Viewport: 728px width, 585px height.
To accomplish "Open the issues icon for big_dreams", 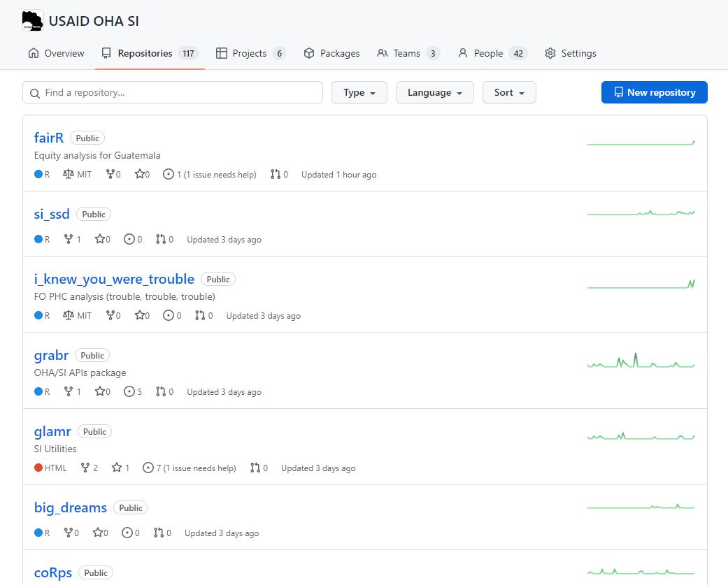I will (127, 533).
